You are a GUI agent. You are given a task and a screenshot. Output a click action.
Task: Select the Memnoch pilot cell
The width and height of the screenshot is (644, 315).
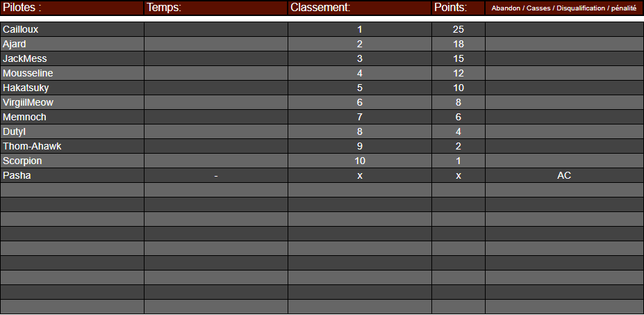point(72,117)
